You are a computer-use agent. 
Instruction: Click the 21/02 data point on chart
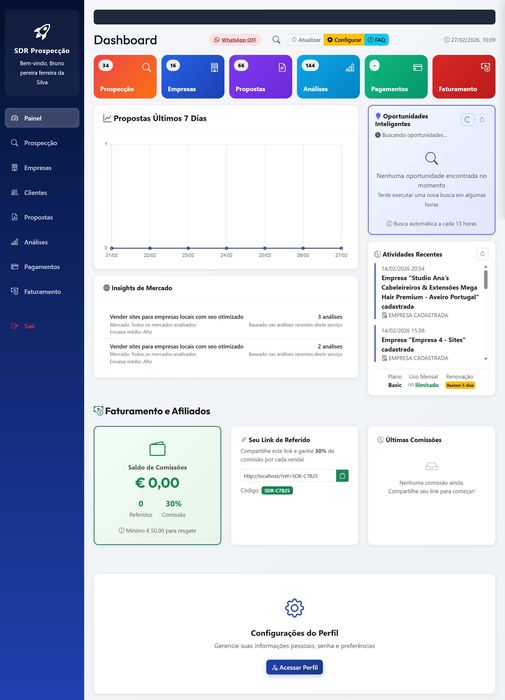[112, 248]
